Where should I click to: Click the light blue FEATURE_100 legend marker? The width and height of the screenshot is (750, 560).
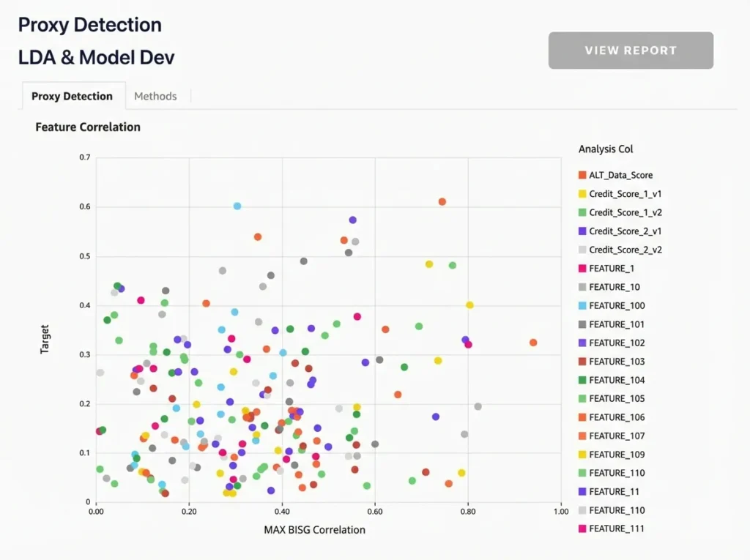click(582, 306)
